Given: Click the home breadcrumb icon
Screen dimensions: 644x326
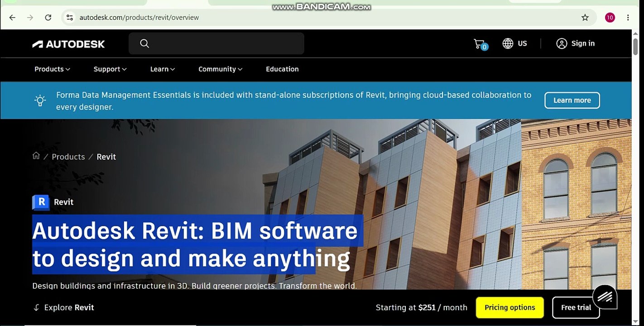Looking at the screenshot, I should [36, 156].
